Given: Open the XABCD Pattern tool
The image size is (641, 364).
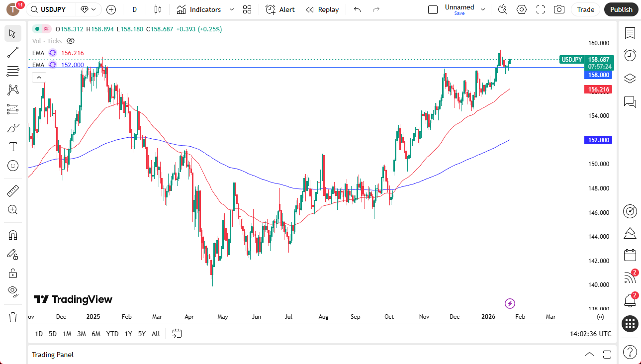Looking at the screenshot, I should [x=12, y=90].
